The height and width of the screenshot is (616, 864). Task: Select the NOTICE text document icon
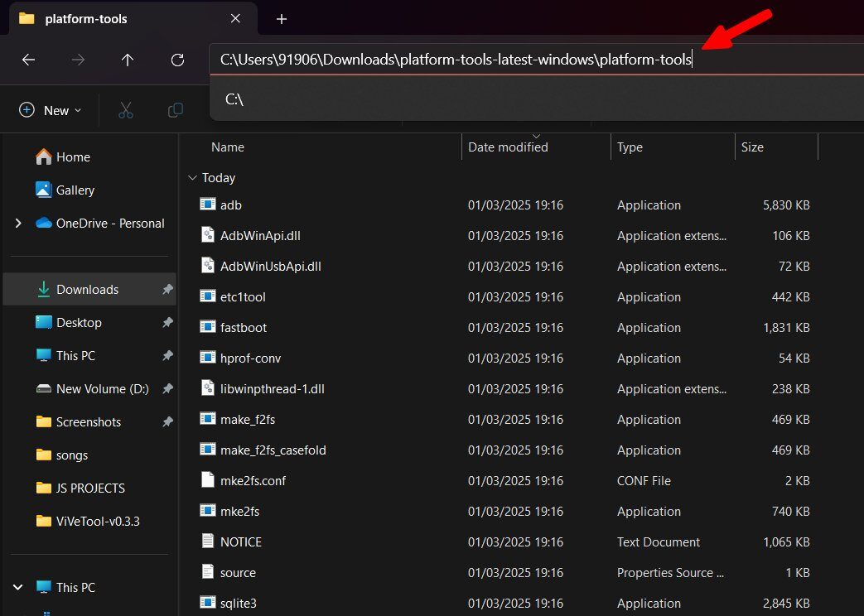click(x=207, y=541)
